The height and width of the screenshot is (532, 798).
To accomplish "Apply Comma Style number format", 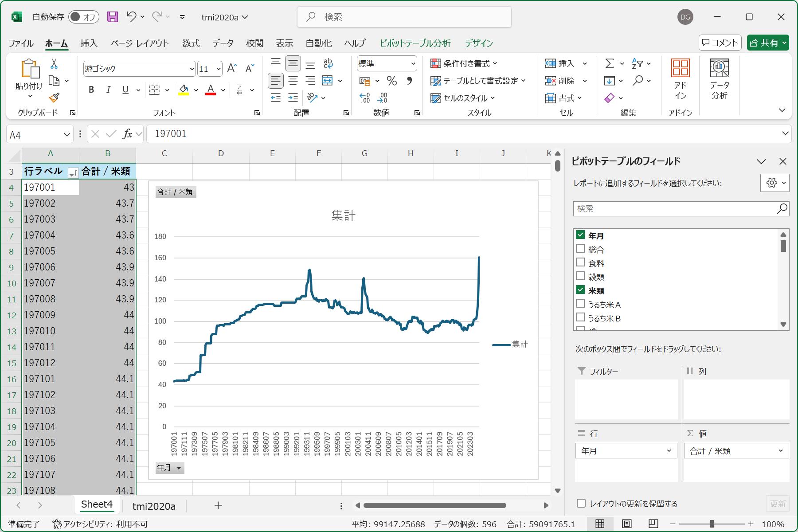I will [x=409, y=81].
